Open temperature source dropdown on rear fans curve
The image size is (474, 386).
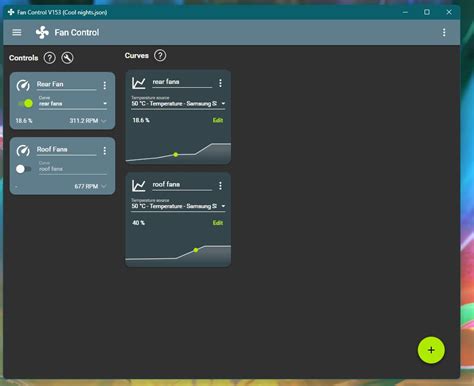(178, 102)
